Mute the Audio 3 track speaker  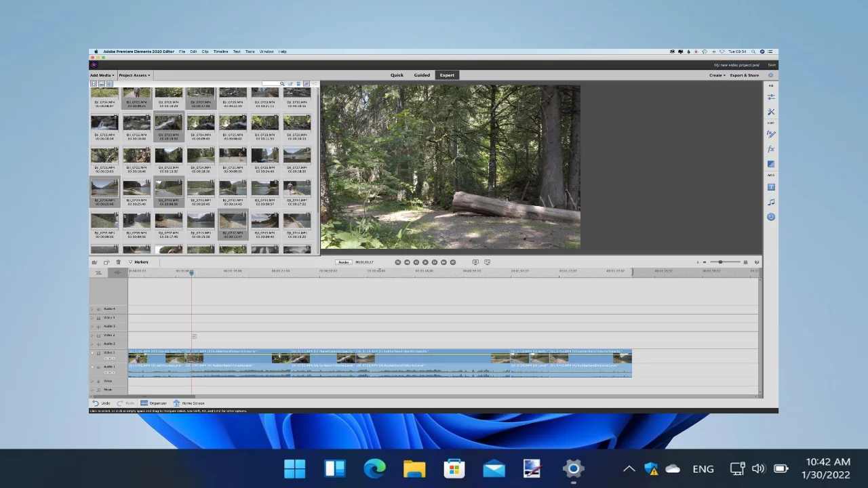[x=99, y=327]
